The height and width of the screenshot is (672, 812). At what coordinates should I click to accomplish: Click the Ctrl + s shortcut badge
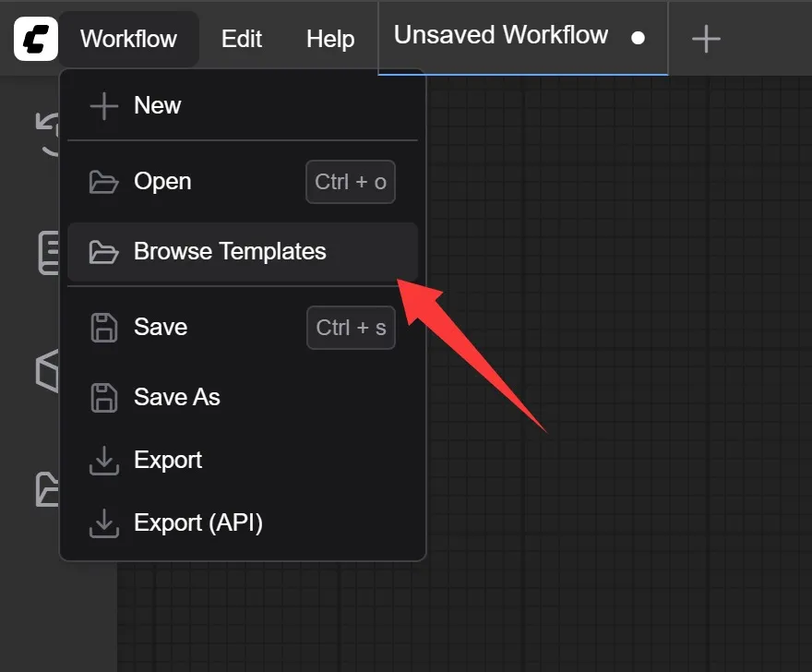[352, 328]
